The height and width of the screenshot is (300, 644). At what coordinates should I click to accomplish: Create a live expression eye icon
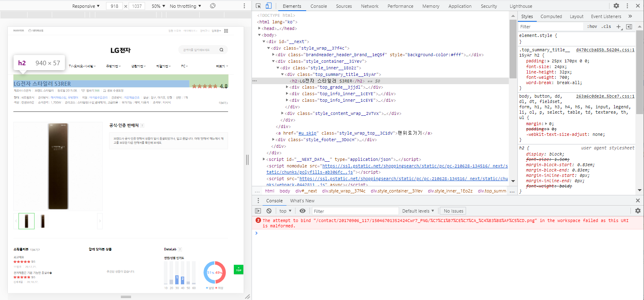[x=302, y=211]
